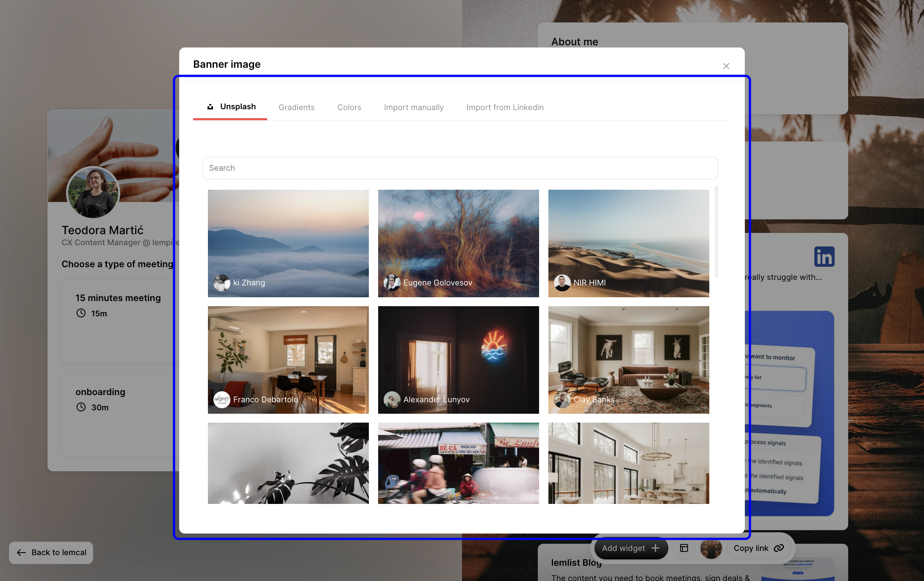Click the profile avatar beside Copy link
Viewport: 924px width, 581px height.
coord(711,548)
